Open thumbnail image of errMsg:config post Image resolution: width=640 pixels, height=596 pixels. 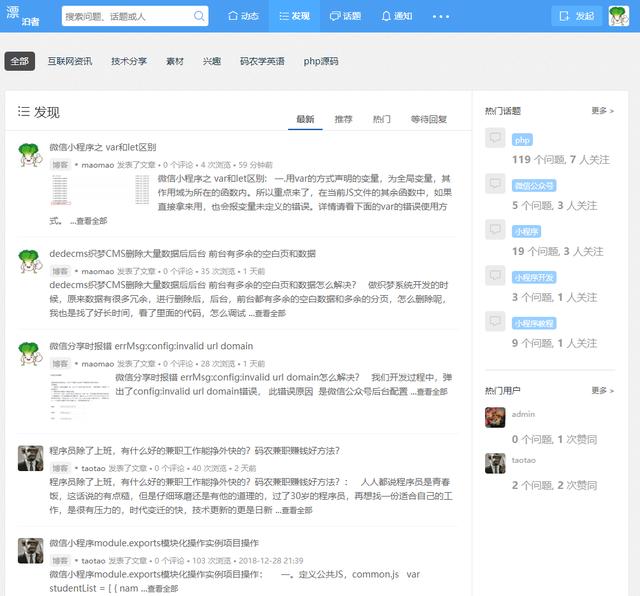point(80,397)
